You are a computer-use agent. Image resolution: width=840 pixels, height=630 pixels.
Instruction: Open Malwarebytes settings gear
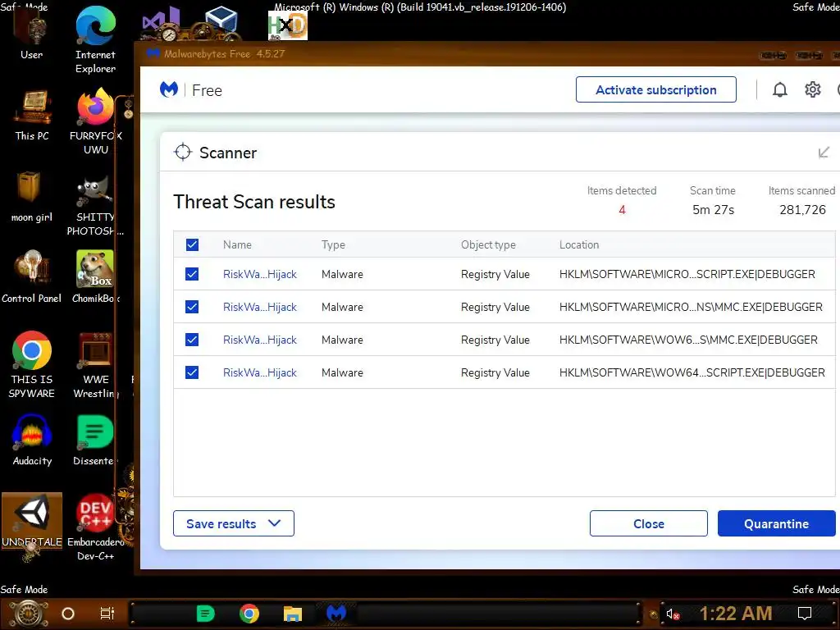(x=813, y=90)
